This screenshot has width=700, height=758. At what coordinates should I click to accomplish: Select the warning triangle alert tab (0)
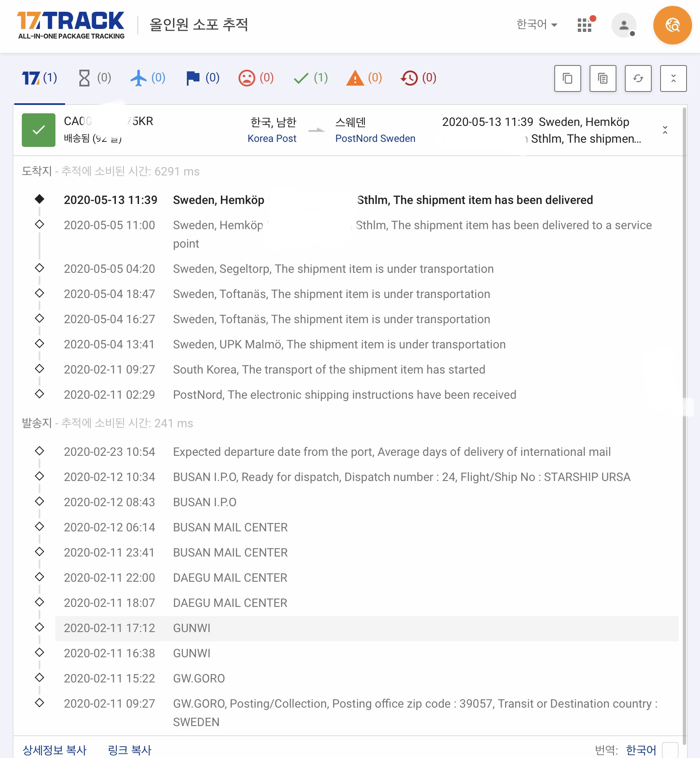pyautogui.click(x=364, y=78)
